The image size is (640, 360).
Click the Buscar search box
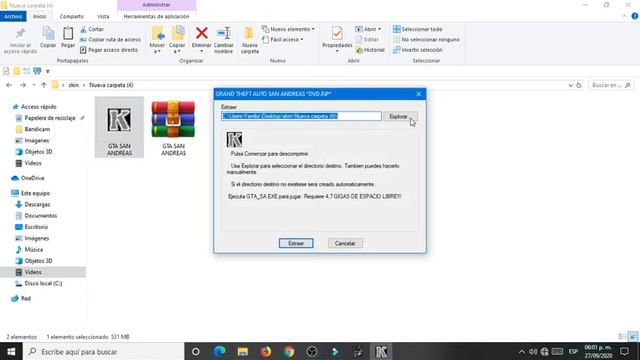click(x=611, y=85)
